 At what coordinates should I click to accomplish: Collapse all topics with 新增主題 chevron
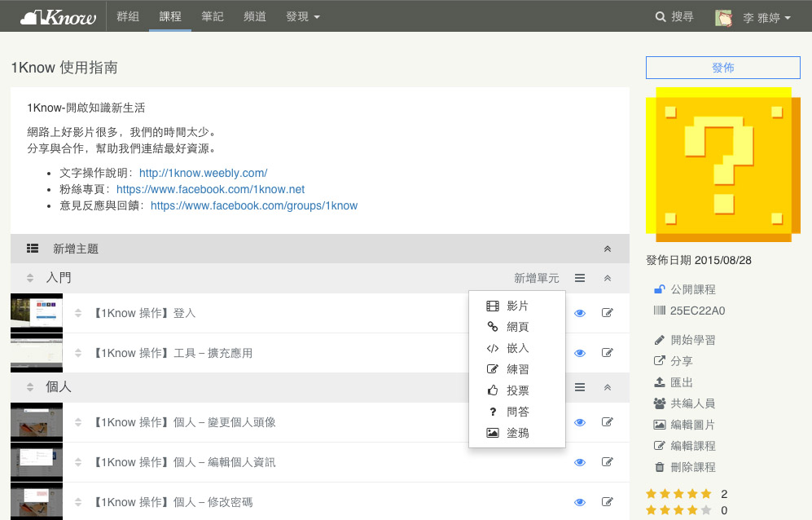608,249
